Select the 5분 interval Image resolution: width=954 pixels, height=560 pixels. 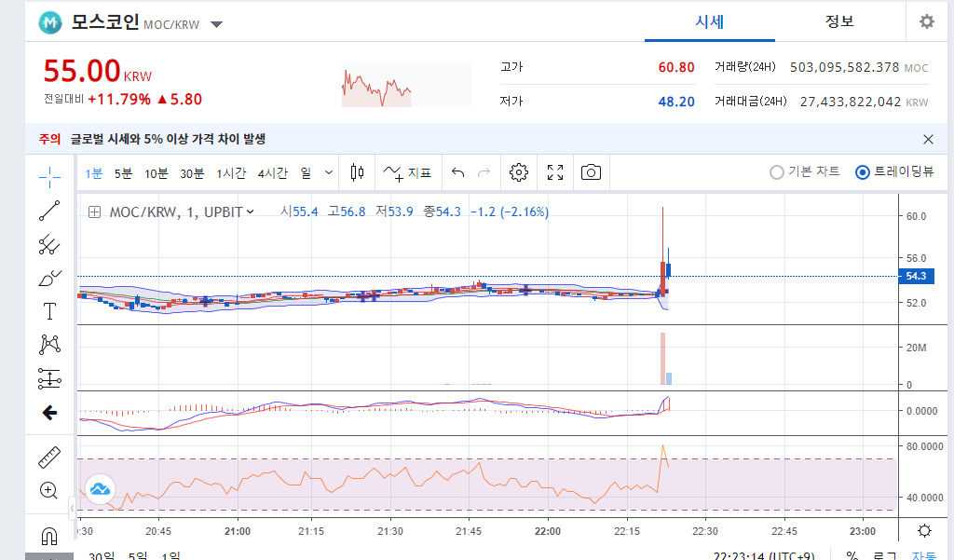tap(123, 173)
